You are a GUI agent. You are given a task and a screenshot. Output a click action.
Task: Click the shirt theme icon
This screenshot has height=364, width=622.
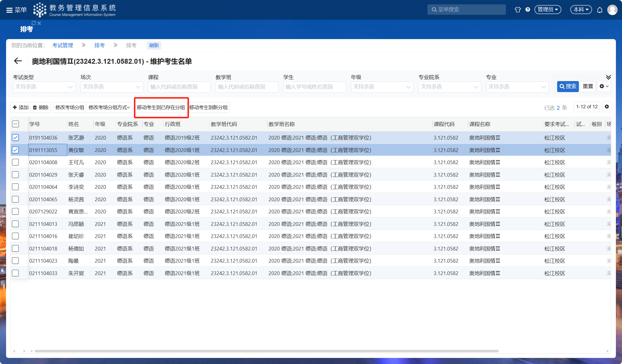[517, 10]
